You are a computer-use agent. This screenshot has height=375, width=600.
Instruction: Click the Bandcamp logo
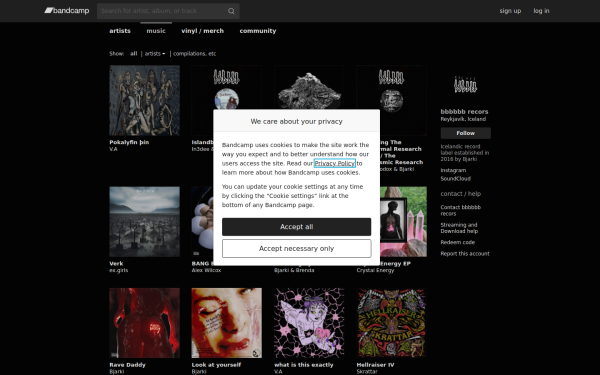pos(67,11)
